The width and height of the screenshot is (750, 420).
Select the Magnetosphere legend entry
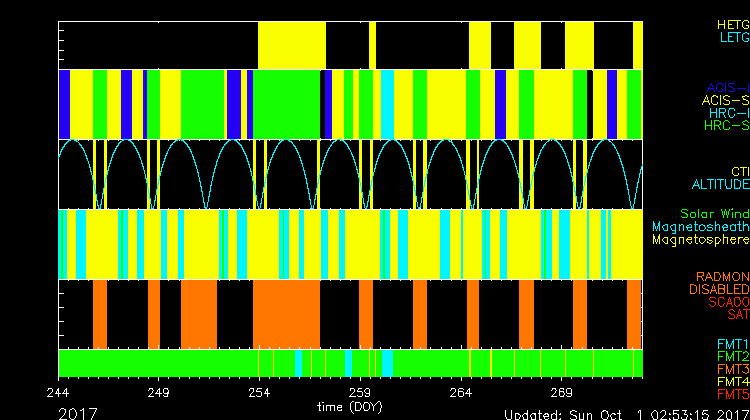(700, 240)
